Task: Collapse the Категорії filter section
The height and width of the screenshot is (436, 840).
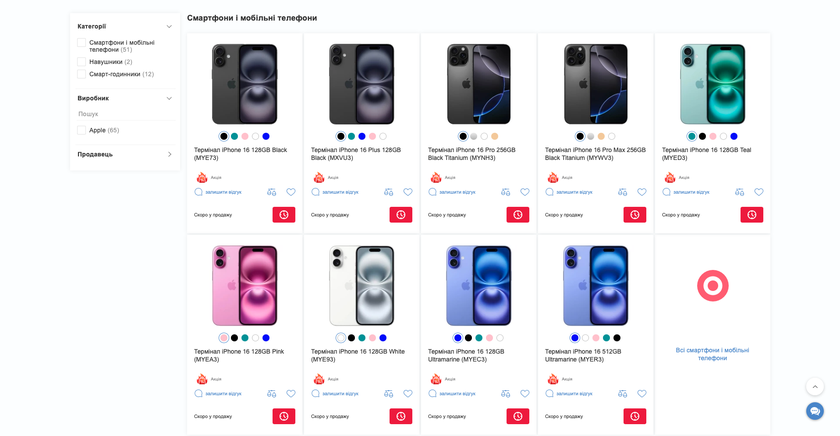Action: pyautogui.click(x=169, y=27)
